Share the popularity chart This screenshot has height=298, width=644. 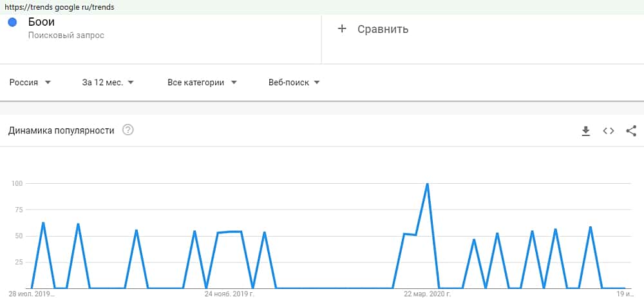[631, 131]
